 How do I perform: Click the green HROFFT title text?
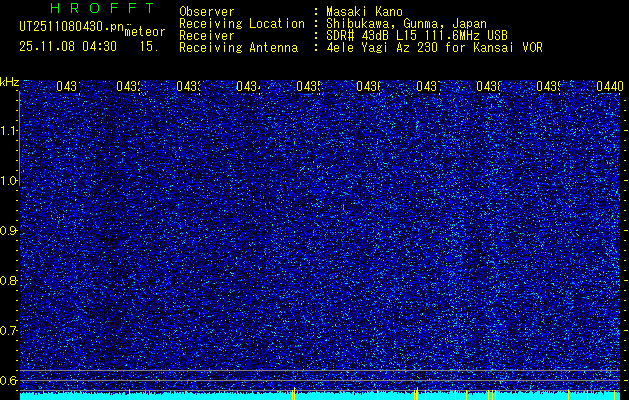pos(103,8)
